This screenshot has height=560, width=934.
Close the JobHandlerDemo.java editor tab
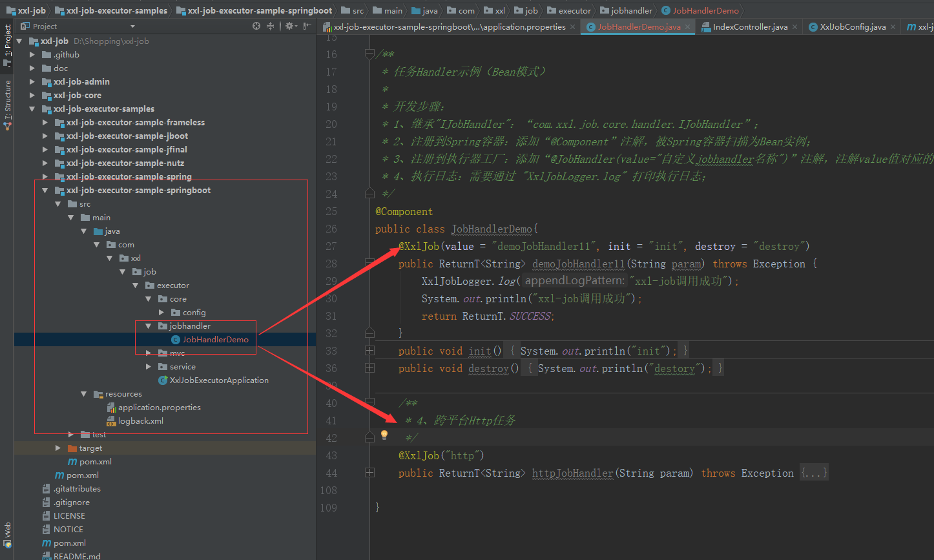(688, 27)
